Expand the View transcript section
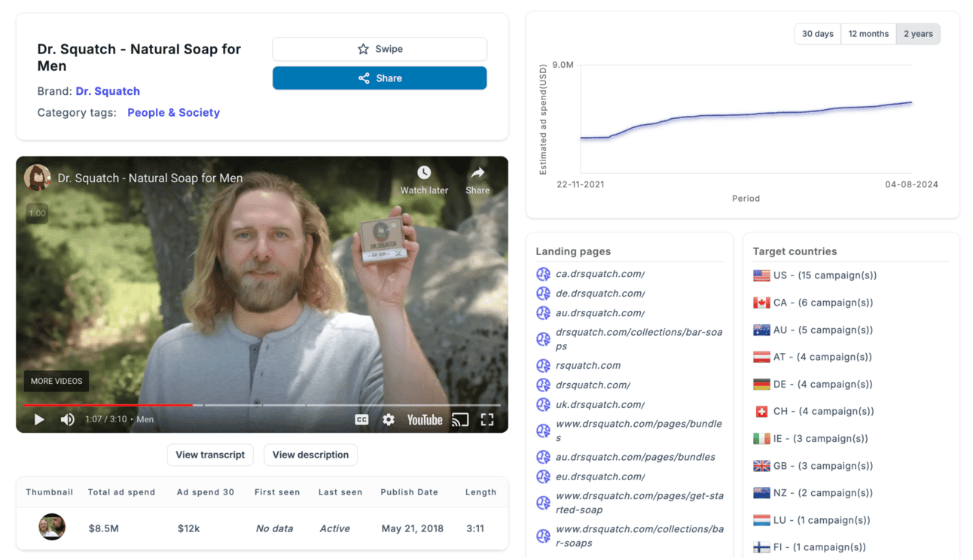This screenshot has width=973, height=560. tap(210, 455)
